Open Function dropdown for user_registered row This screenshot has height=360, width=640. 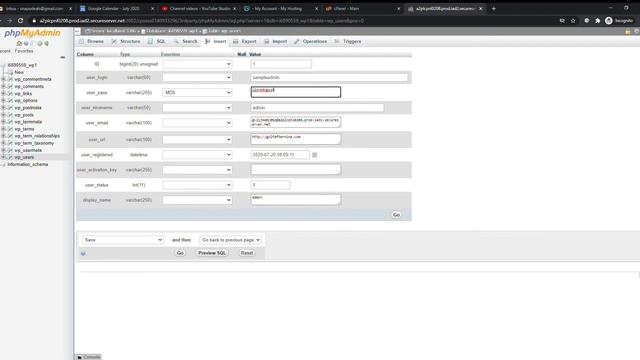click(x=197, y=155)
